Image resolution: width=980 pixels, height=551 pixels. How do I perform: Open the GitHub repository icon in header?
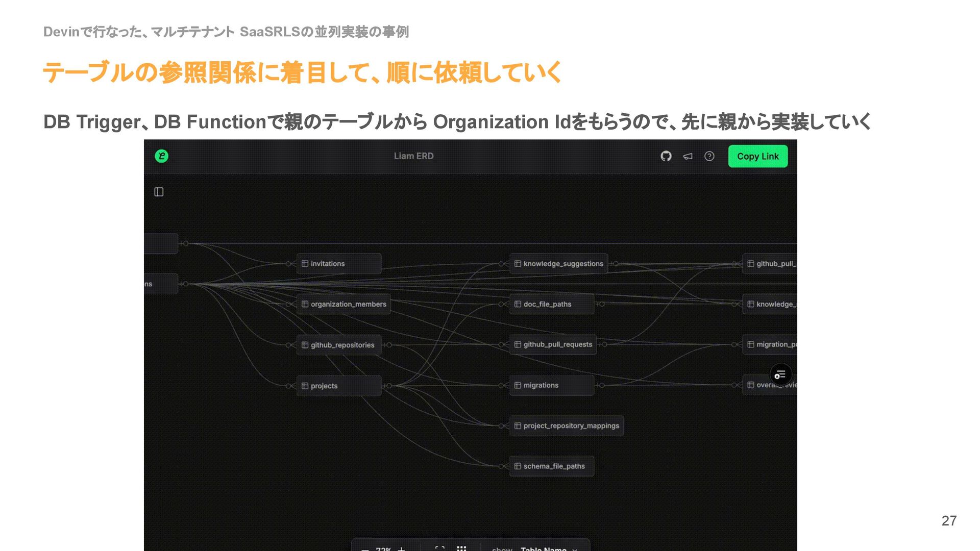[x=666, y=156]
